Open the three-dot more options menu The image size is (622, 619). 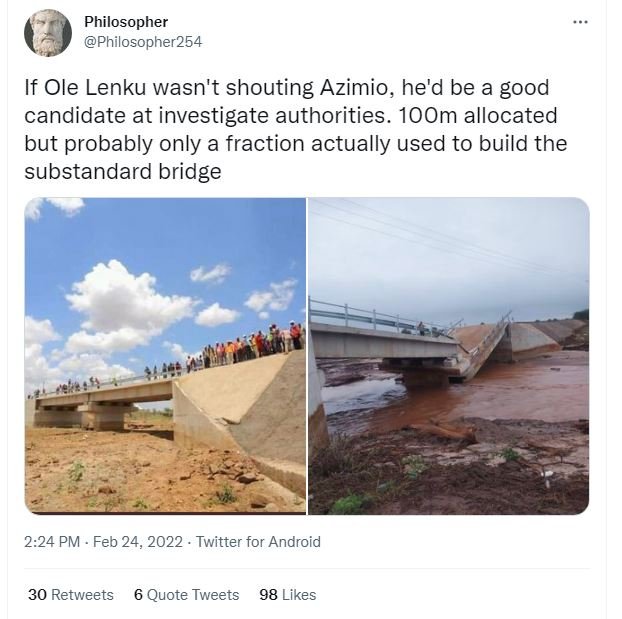pyautogui.click(x=580, y=22)
